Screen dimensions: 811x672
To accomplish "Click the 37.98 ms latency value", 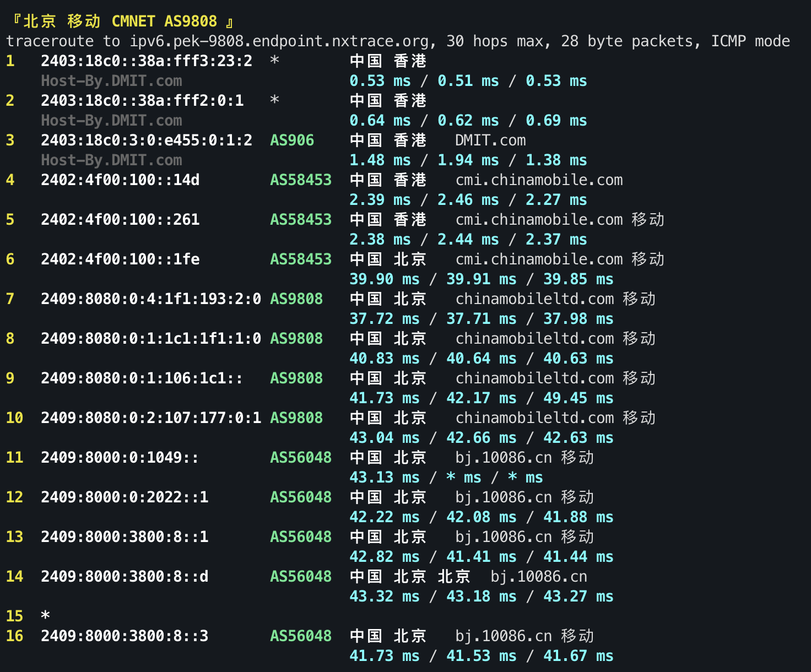I will 578,318.
